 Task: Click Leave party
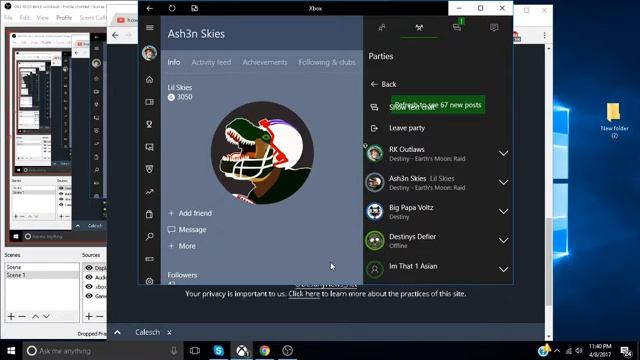click(407, 128)
